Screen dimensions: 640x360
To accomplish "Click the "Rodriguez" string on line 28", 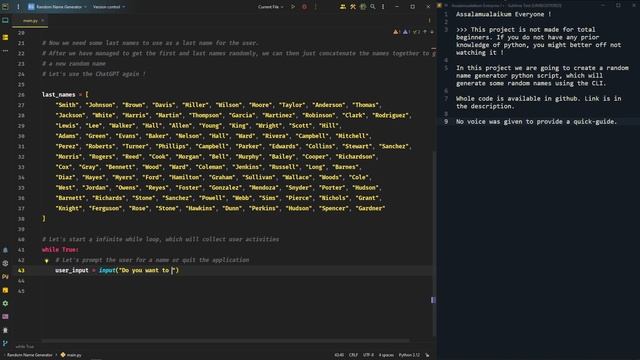I will coord(390,116).
